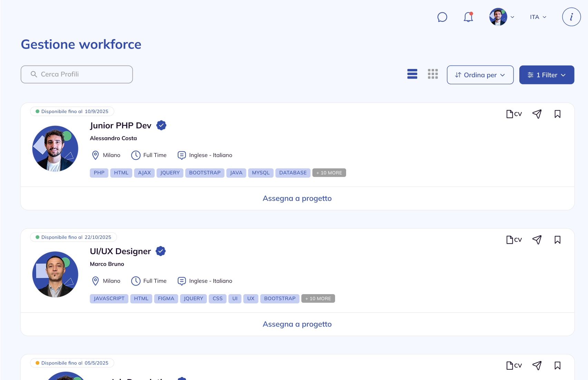Switch to grid view layout
The image size is (588, 380).
[x=433, y=74]
